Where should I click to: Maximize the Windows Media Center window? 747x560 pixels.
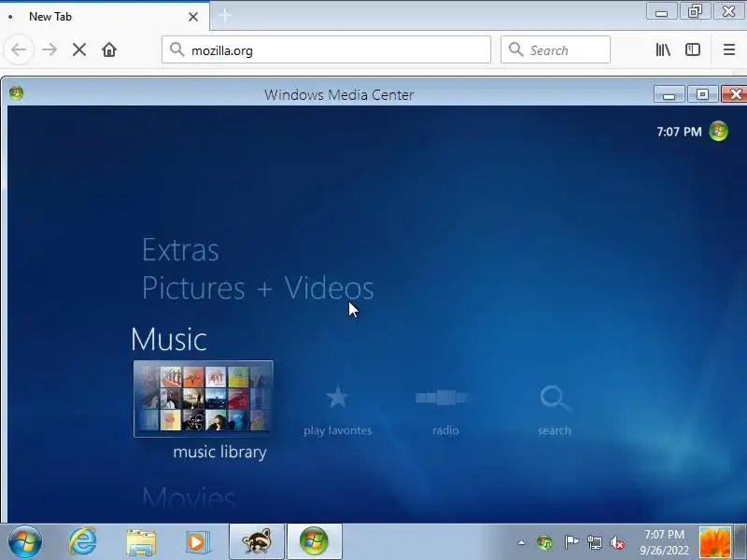pos(702,94)
